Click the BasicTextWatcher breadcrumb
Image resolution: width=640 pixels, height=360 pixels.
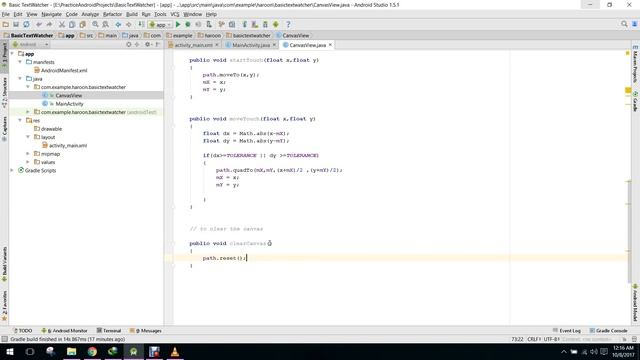(28, 36)
